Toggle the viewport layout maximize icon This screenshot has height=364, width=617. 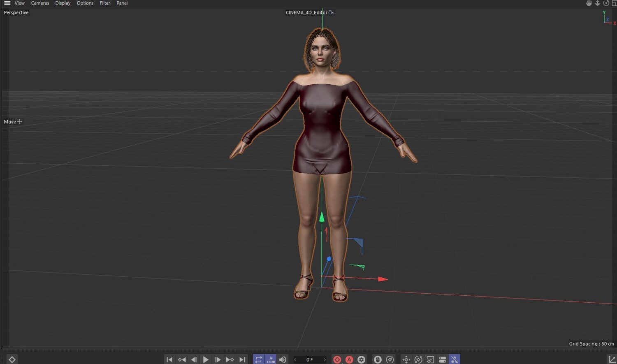614,3
